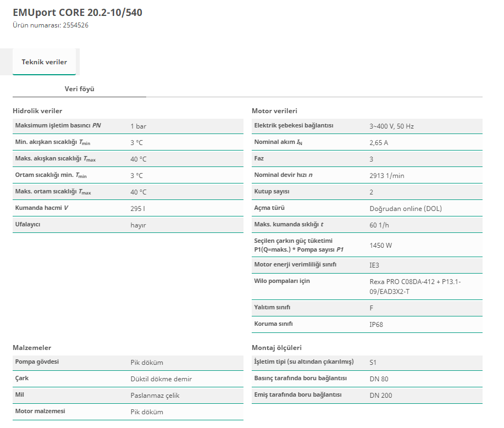Image resolution: width=504 pixels, height=428 pixels.
Task: Select the value DN 200
Action: 381,396
